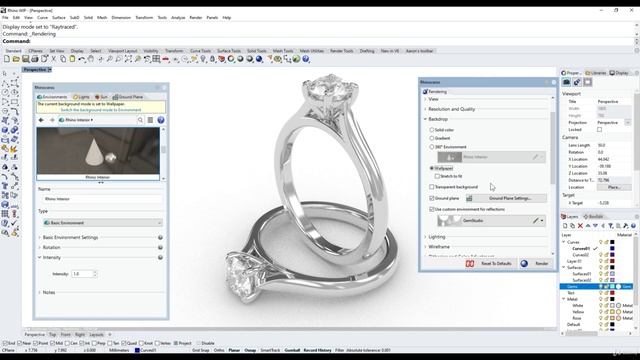Click the Zoom Extents icon
The image size is (640, 360).
[x=128, y=59]
